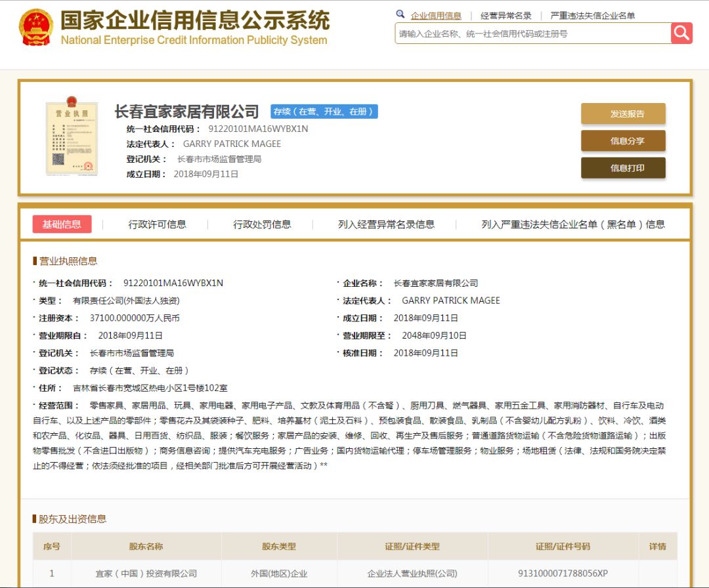Click the red search magnifier icon
Viewport: 709px width, 588px height.
tap(681, 31)
